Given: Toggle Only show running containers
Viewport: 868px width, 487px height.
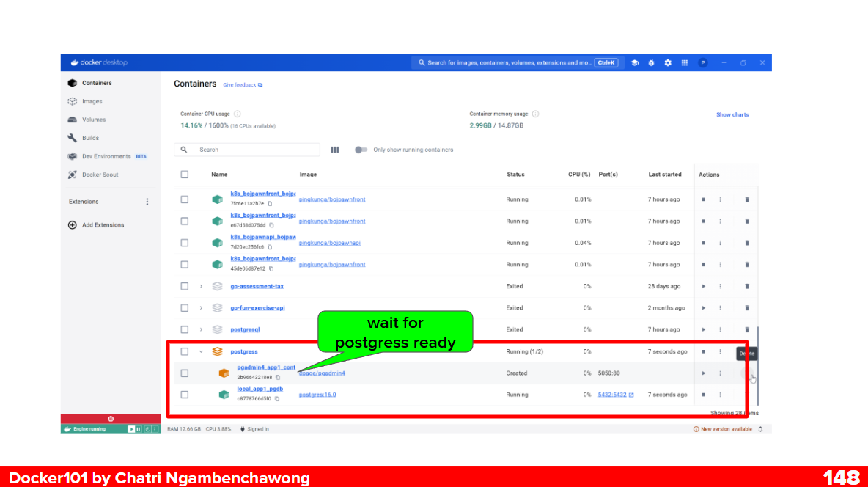Looking at the screenshot, I should point(361,150).
